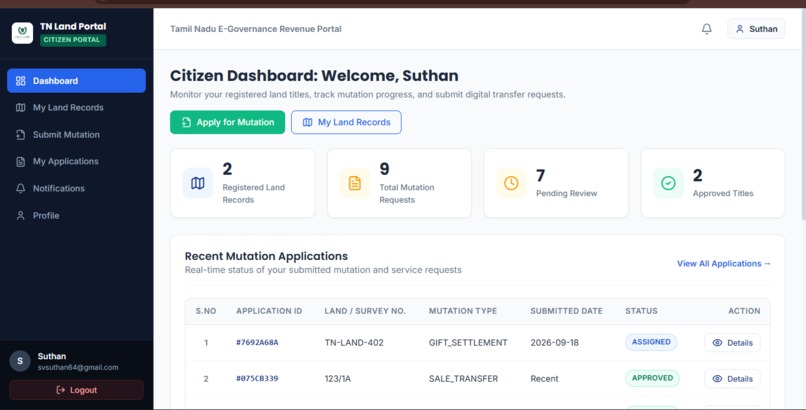Click the GIFT_SETTLEMENT mutation type cell
The height and width of the screenshot is (410, 806).
(x=468, y=343)
